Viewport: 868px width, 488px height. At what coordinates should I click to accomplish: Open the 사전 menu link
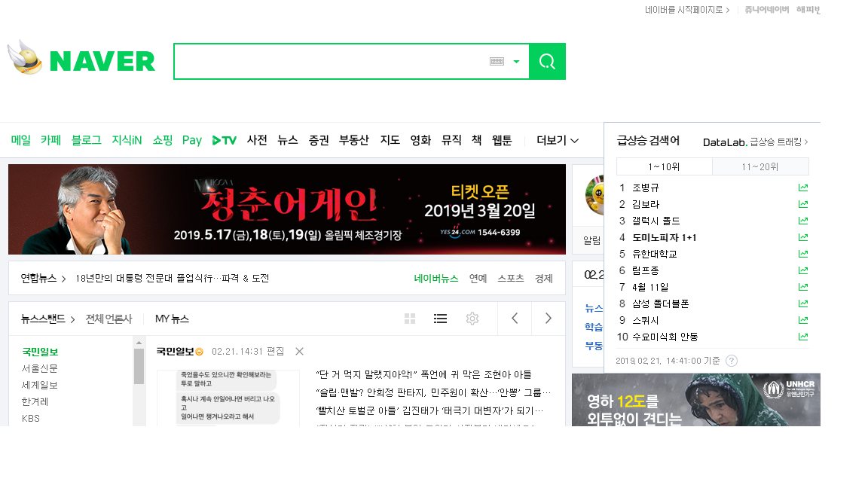point(257,140)
